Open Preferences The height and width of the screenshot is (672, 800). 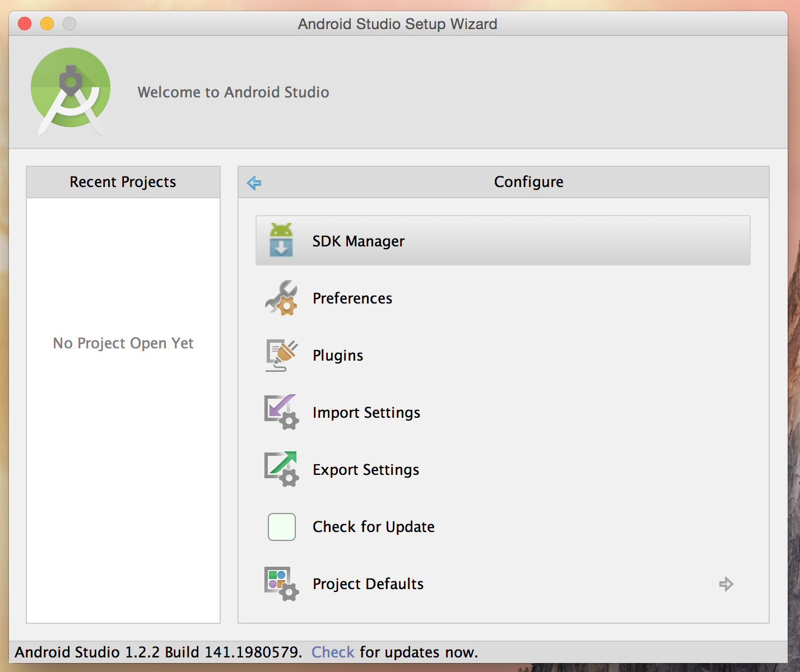[x=503, y=298]
